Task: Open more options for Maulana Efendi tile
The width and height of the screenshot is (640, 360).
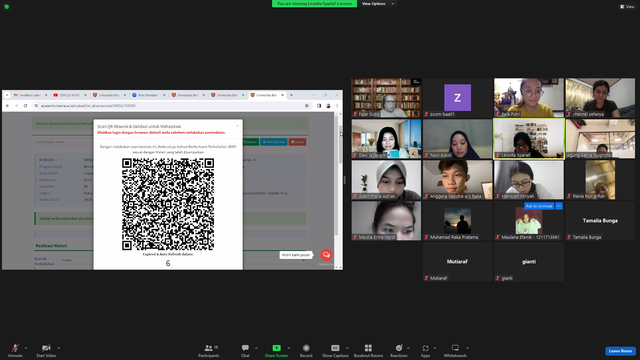Action: [559, 206]
